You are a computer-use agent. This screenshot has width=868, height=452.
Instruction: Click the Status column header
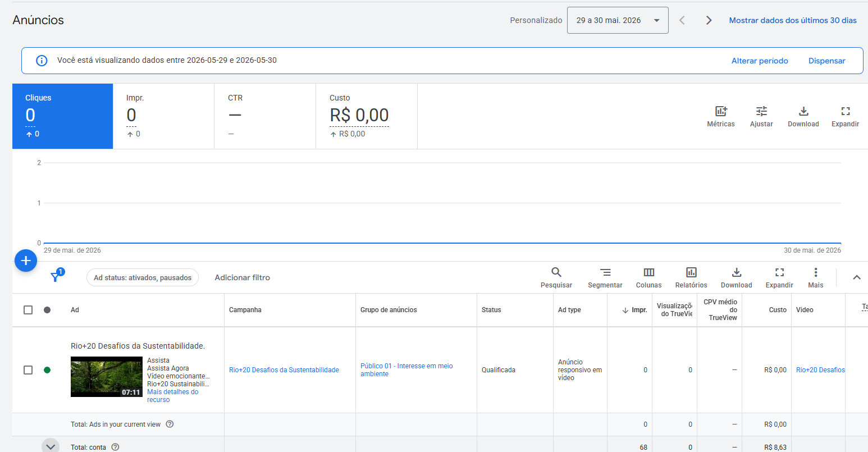click(491, 310)
